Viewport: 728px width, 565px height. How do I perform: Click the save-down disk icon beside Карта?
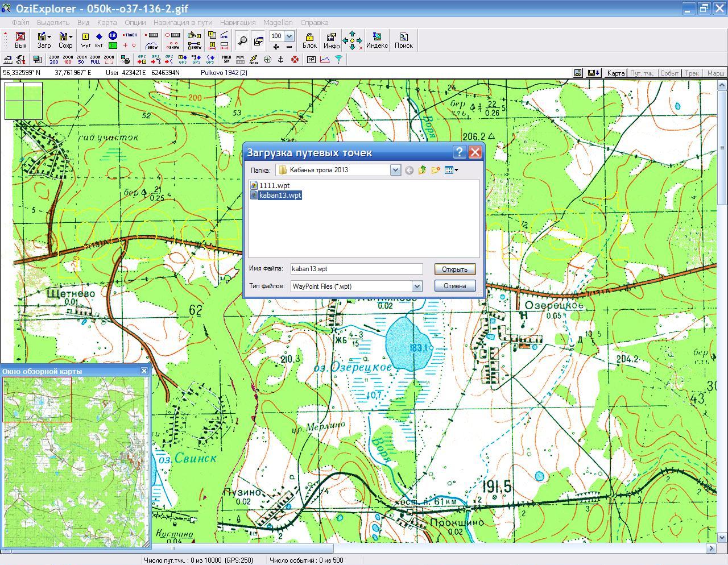pyautogui.click(x=594, y=73)
